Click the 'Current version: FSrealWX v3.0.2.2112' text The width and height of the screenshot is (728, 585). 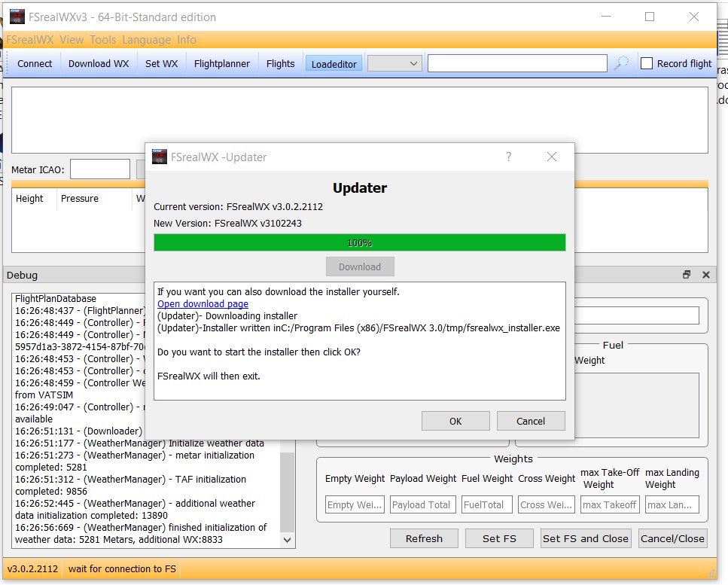tap(238, 206)
